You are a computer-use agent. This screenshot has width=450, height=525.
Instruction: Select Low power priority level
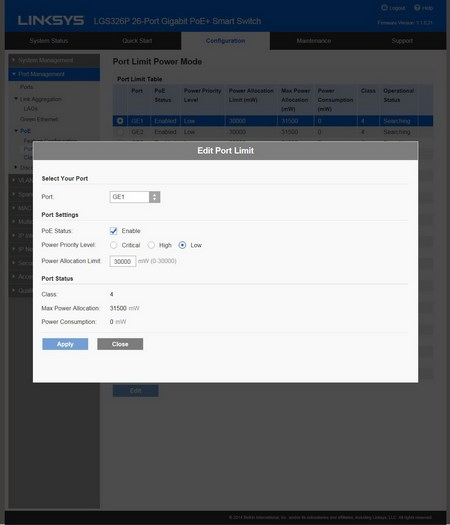click(182, 245)
